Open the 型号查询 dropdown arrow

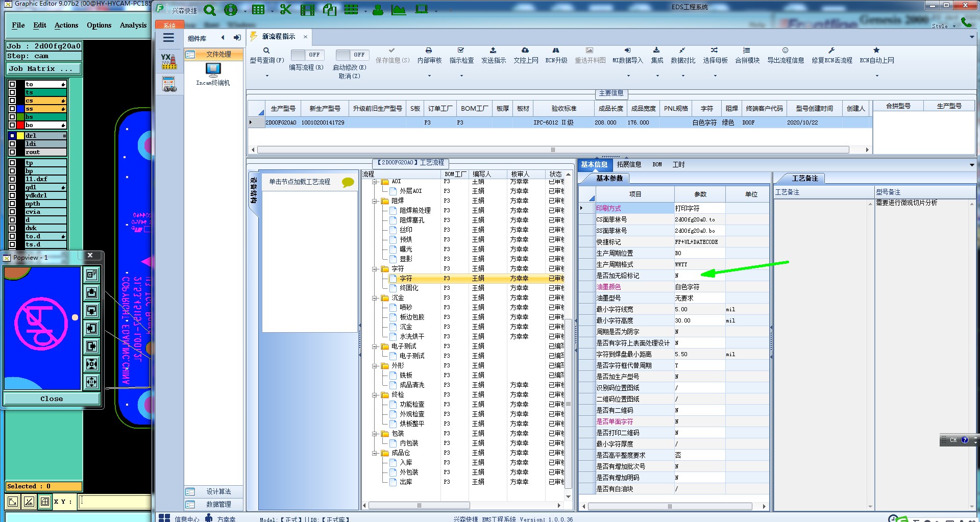tap(266, 76)
